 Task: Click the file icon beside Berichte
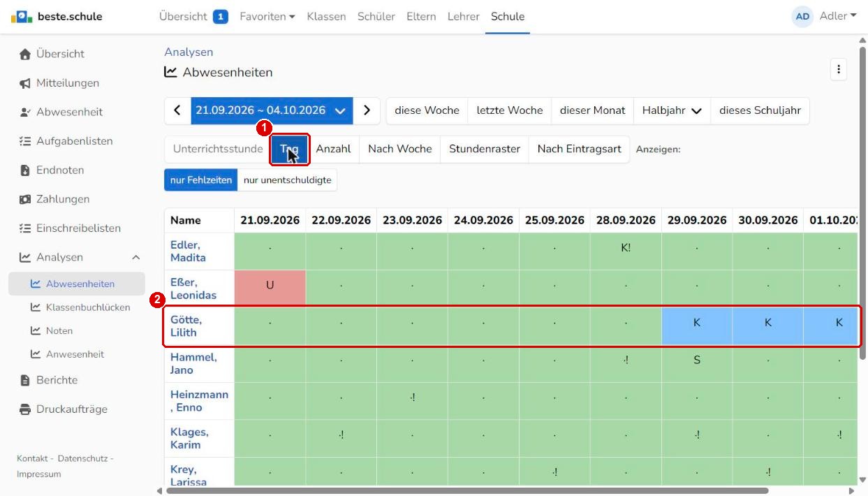[25, 380]
